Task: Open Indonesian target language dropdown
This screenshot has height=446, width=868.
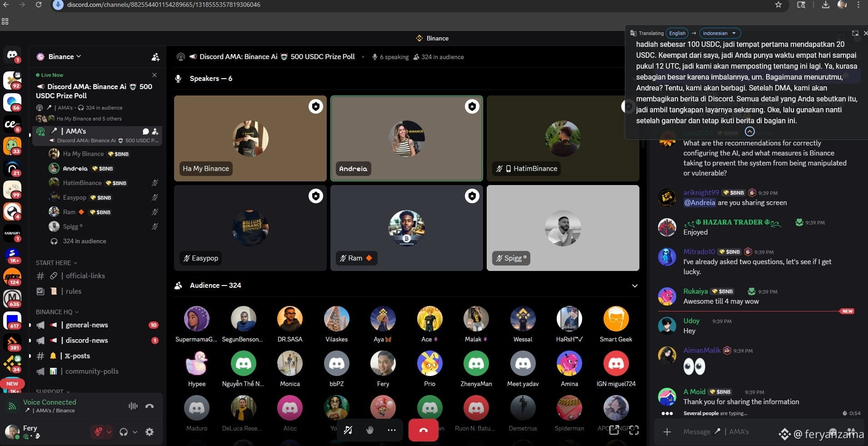Action: click(720, 33)
